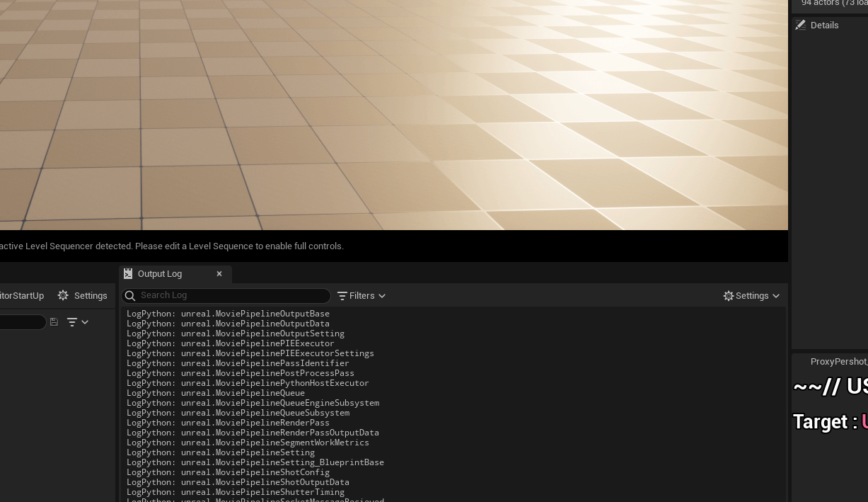The height and width of the screenshot is (502, 868).
Task: Select log line MoviePipelineSegmentWorkMetrics
Action: [x=248, y=443]
